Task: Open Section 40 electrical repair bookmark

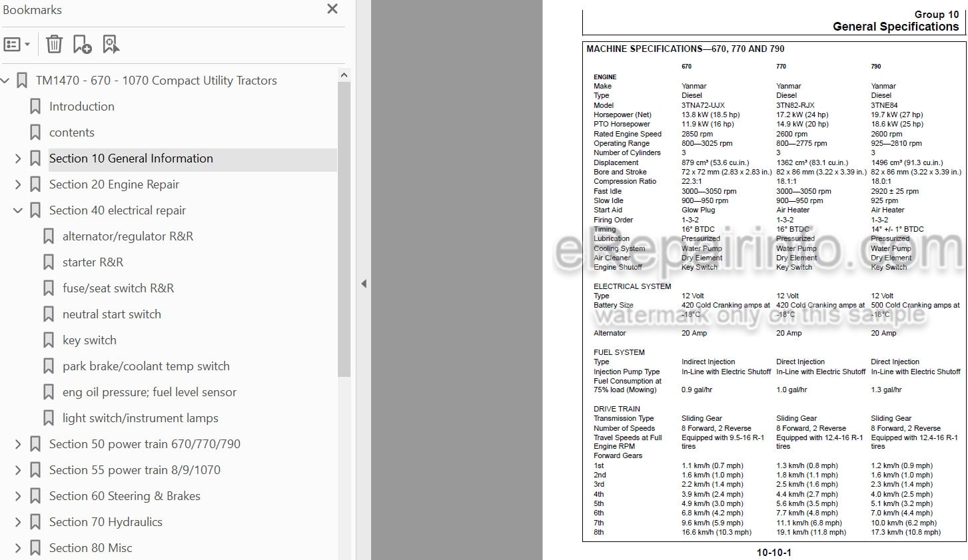Action: [117, 210]
